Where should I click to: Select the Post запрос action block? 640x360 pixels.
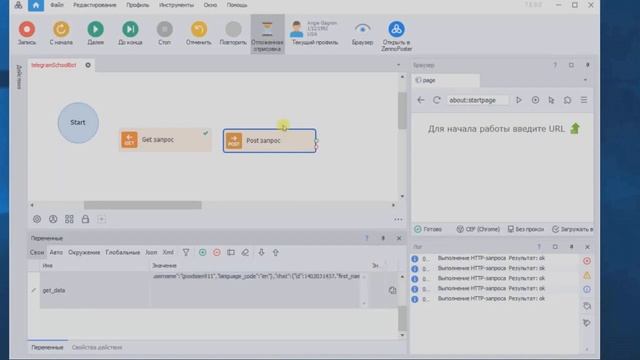point(269,141)
